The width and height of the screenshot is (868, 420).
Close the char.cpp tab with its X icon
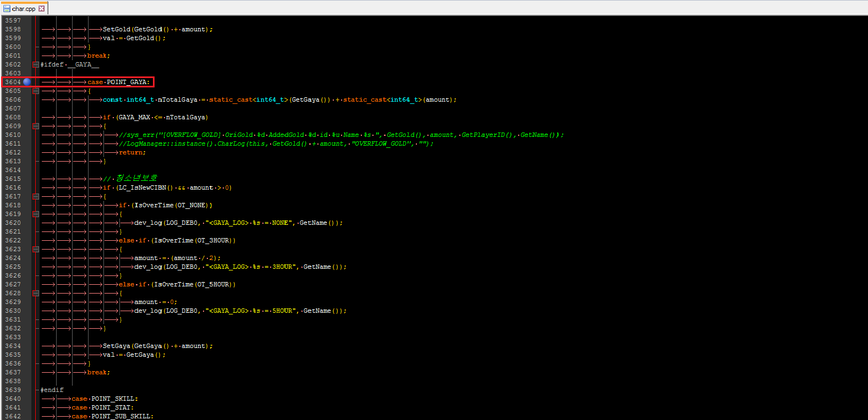(41, 8)
